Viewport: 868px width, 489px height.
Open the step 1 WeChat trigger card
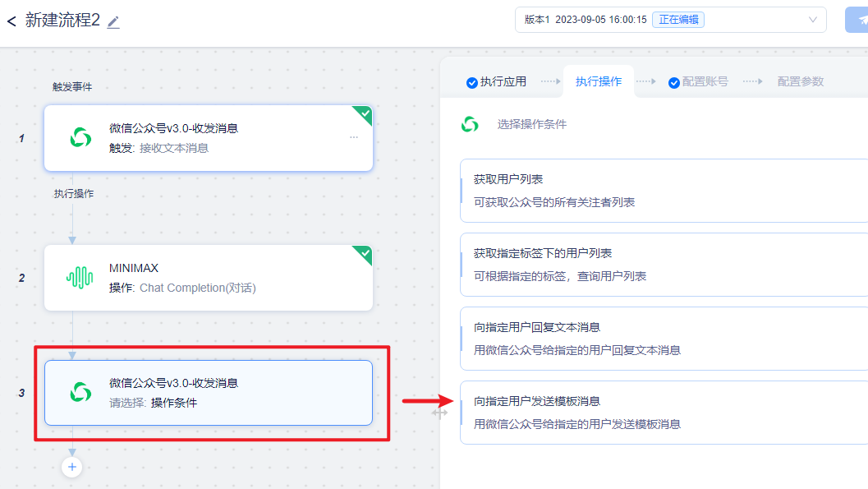pyautogui.click(x=208, y=138)
